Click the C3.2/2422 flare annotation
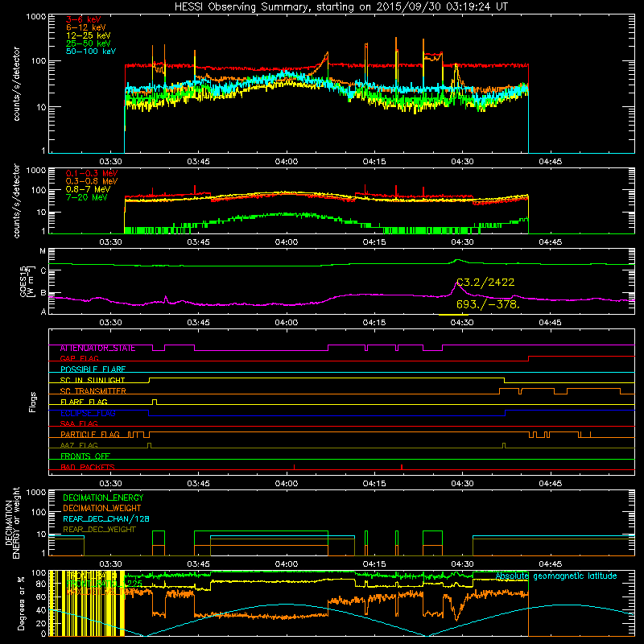Screen dimensions: 644x644 [x=485, y=283]
